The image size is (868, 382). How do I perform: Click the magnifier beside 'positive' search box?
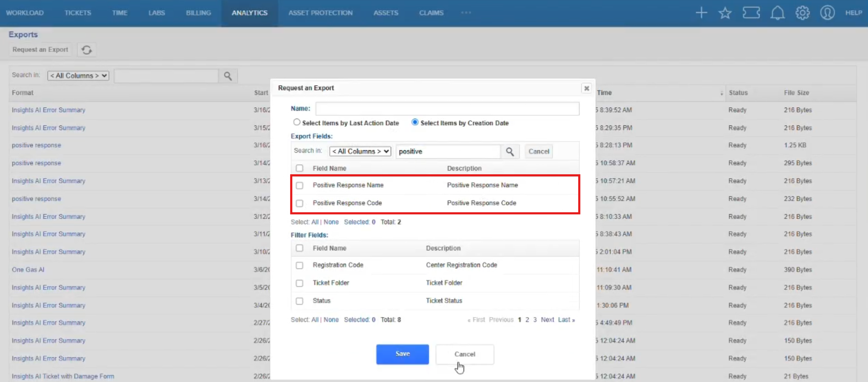[x=510, y=152]
